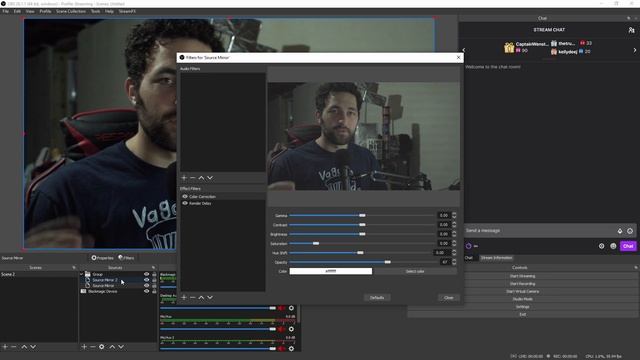Remove selected effect filter with minus icon
The height and width of the screenshot is (360, 640).
pos(193,298)
